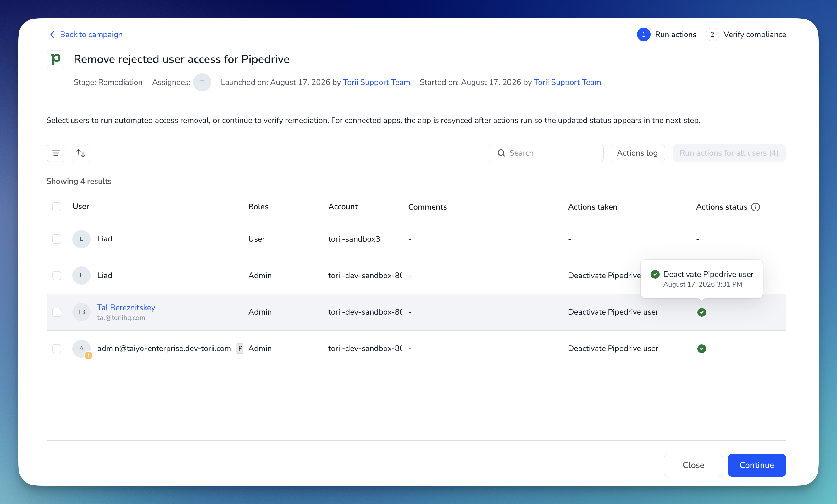
Task: Click Deactivate Pipedrive user in Tal's row
Action: tap(613, 312)
